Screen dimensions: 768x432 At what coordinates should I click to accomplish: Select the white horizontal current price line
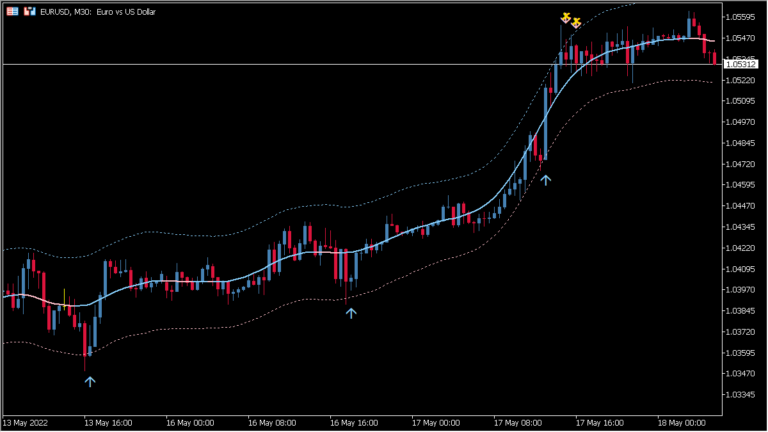pos(300,64)
